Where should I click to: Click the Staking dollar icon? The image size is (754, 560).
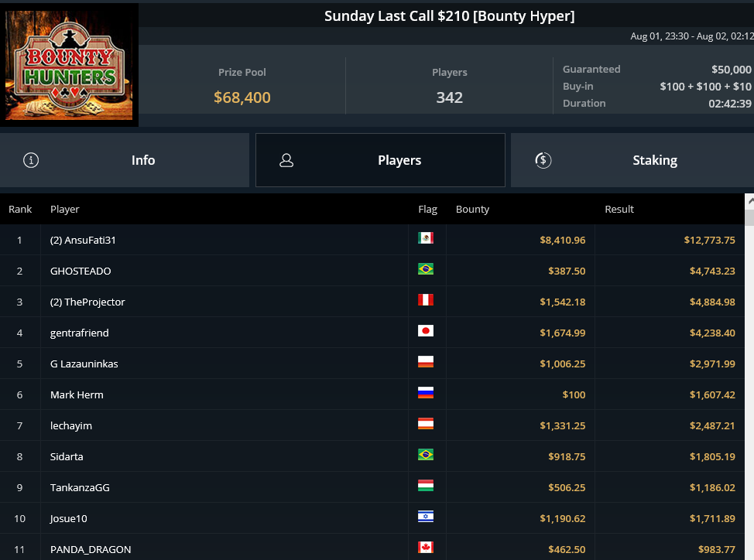pyautogui.click(x=543, y=160)
